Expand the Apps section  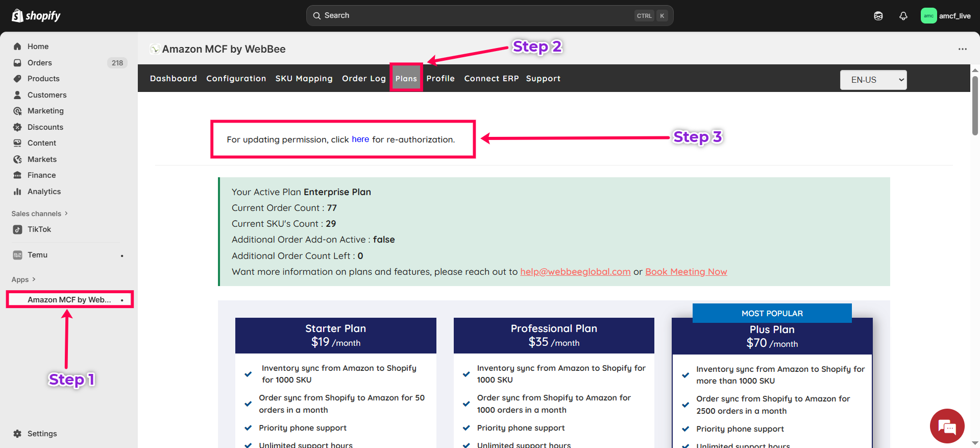tap(23, 279)
